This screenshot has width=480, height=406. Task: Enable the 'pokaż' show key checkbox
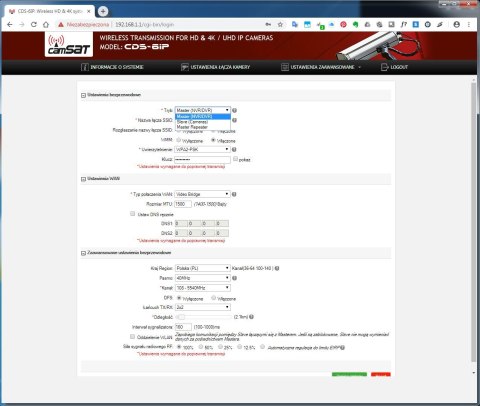coord(235,159)
